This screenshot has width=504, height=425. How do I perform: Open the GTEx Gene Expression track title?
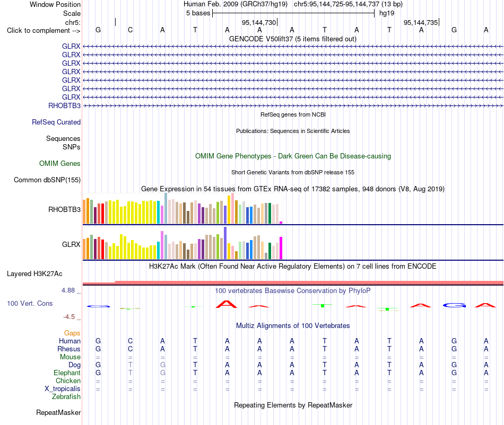point(293,189)
